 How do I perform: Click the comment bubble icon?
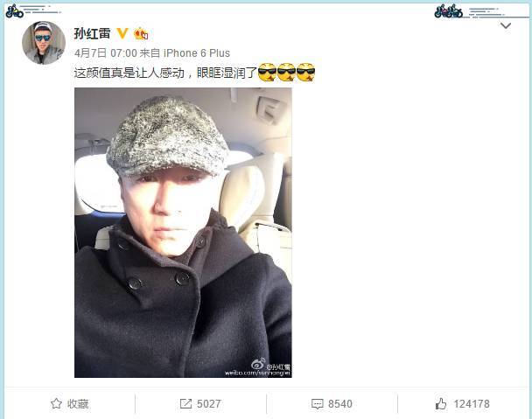coord(318,404)
